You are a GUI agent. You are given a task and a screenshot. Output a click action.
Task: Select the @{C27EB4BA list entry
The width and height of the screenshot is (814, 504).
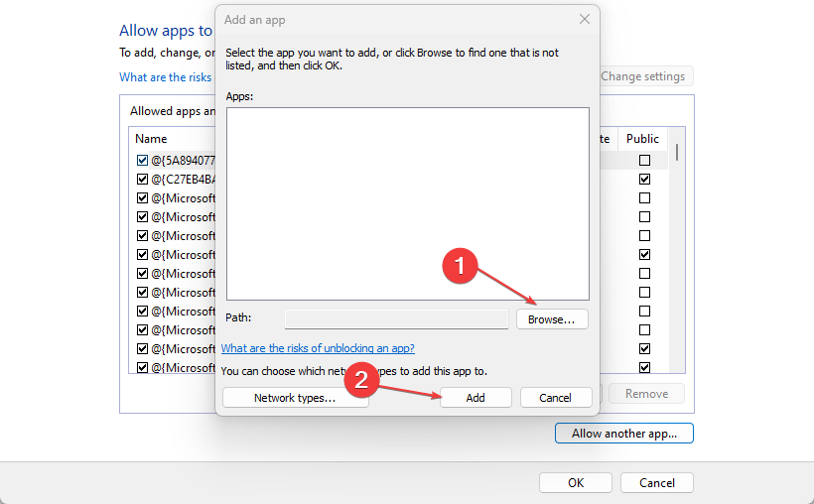point(183,179)
